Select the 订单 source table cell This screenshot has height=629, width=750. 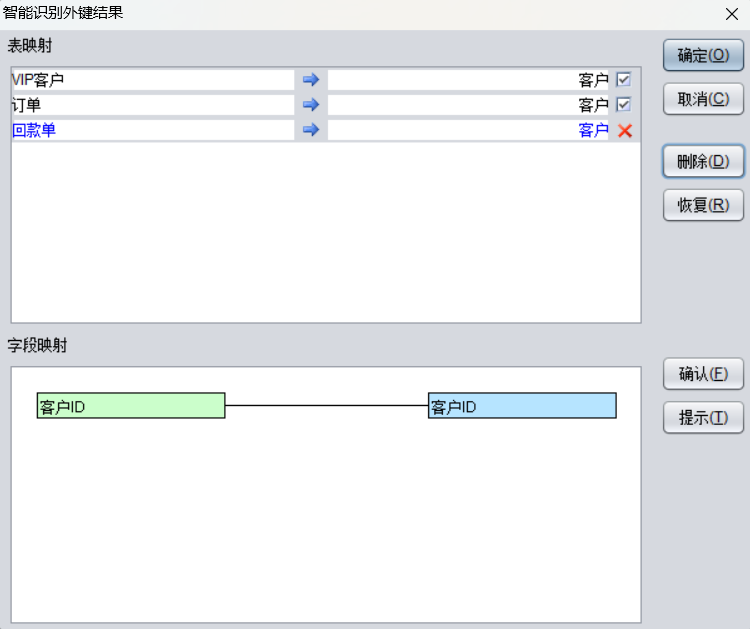(152, 105)
